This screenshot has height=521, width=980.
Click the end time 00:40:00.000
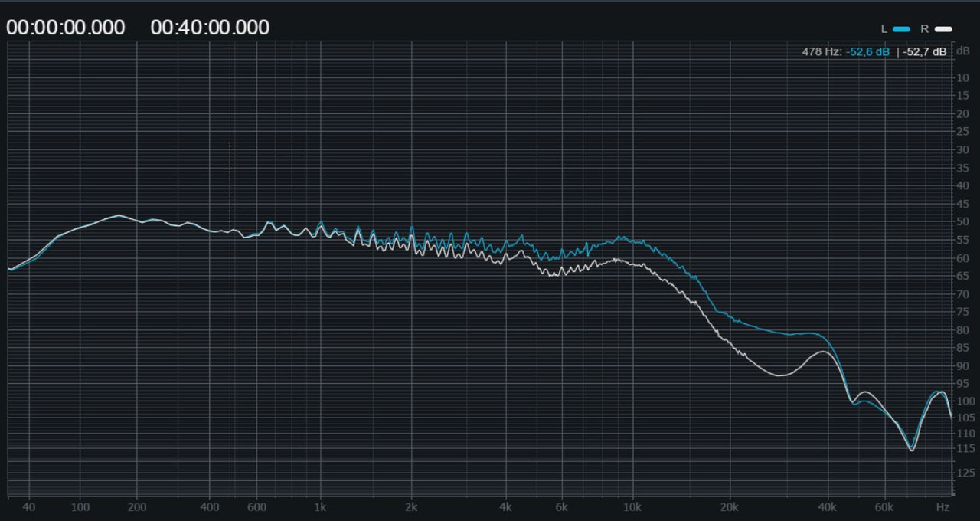[210, 28]
